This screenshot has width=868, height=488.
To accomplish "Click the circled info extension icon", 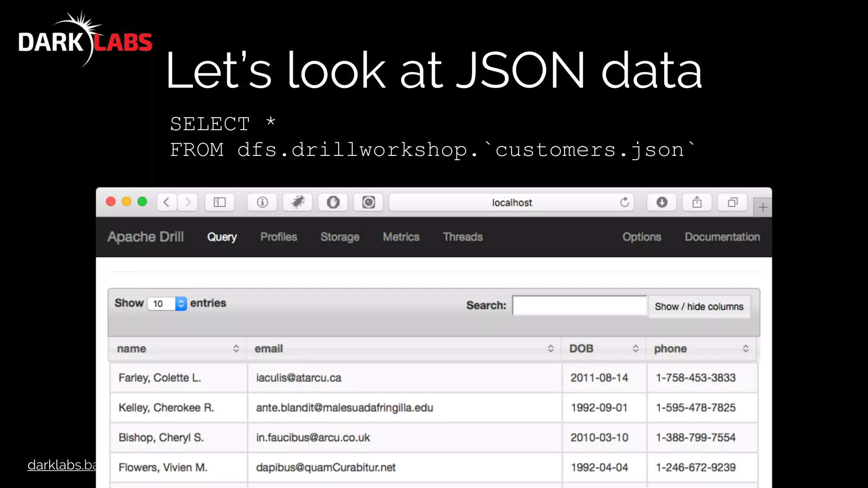I will tap(262, 202).
